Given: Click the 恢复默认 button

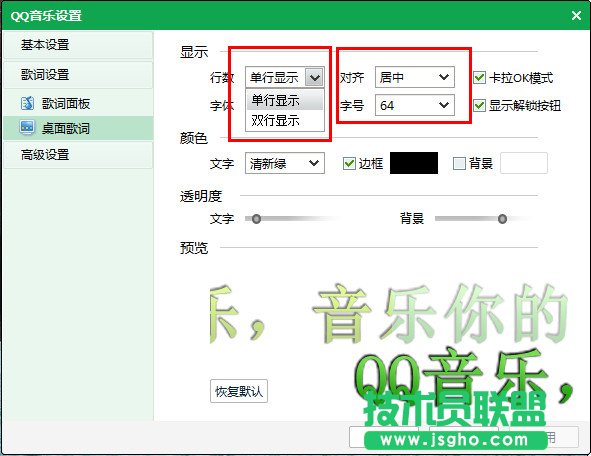Looking at the screenshot, I should (239, 391).
